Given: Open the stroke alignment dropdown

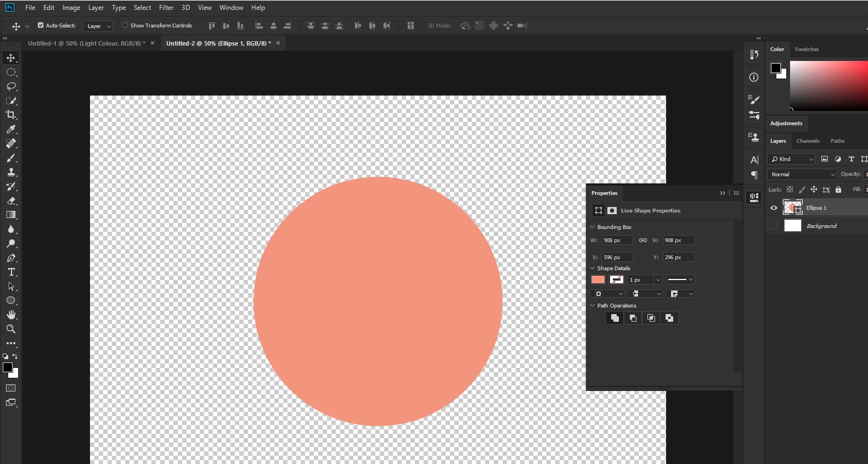Looking at the screenshot, I should pos(608,294).
